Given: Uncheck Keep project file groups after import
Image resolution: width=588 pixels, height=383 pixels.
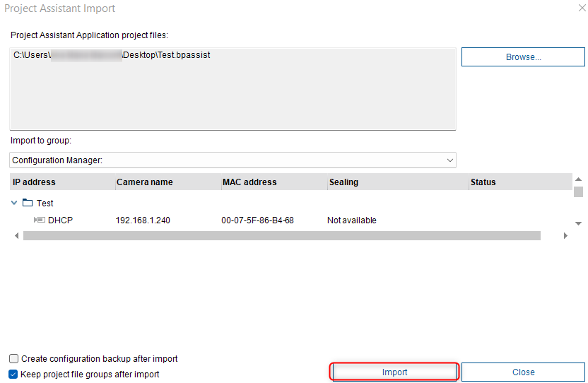Looking at the screenshot, I should tap(14, 375).
